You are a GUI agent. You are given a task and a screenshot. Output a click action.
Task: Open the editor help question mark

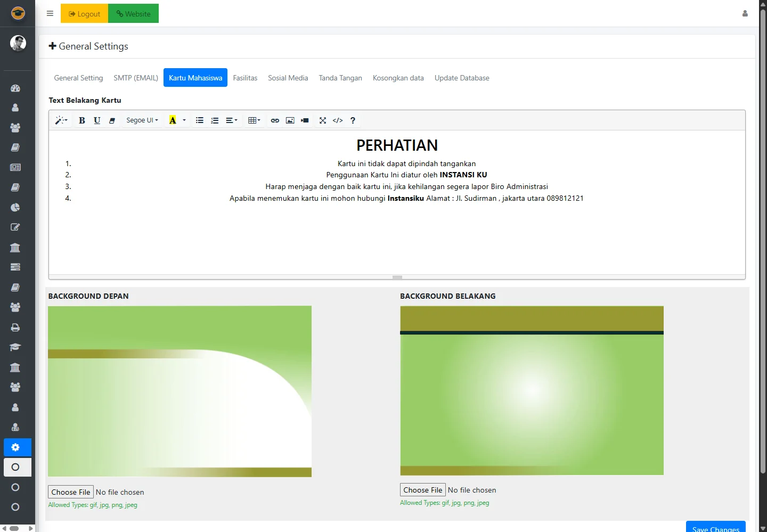click(353, 120)
